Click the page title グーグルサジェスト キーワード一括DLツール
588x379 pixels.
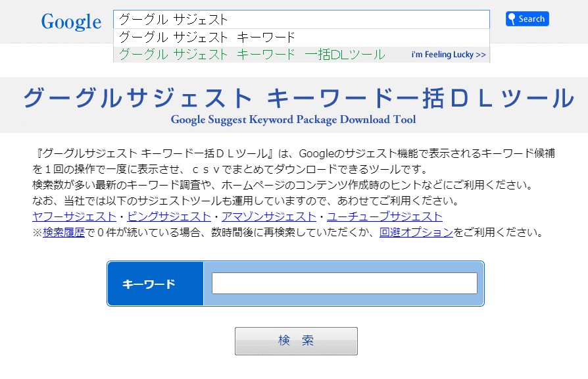[299, 98]
